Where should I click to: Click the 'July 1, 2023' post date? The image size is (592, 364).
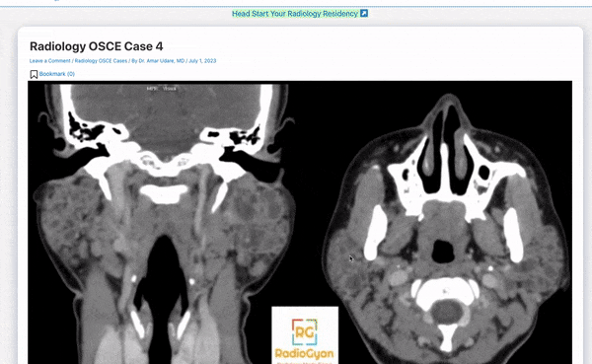click(x=202, y=61)
